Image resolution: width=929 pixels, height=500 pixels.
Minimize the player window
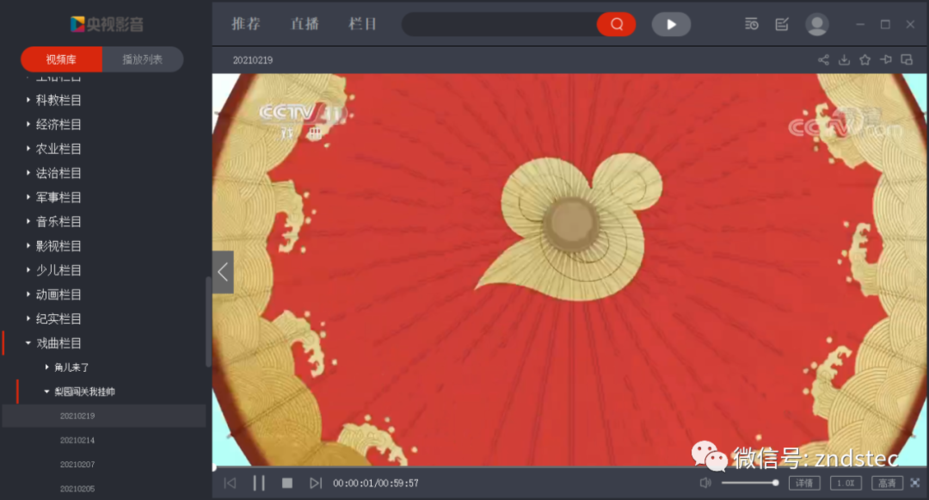(860, 24)
